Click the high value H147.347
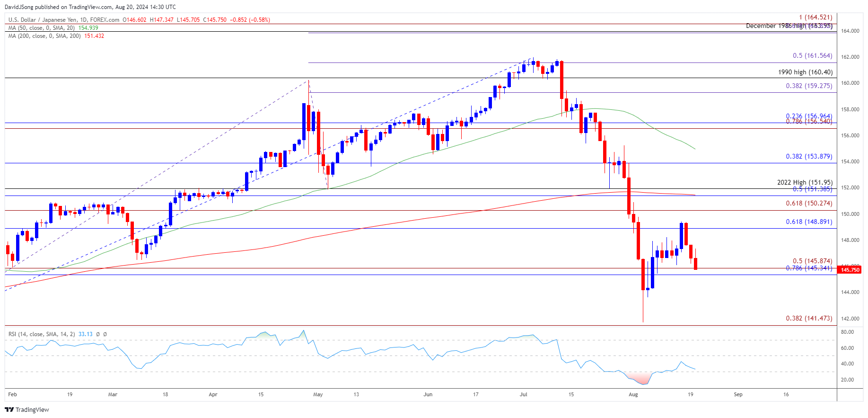 pyautogui.click(x=162, y=20)
